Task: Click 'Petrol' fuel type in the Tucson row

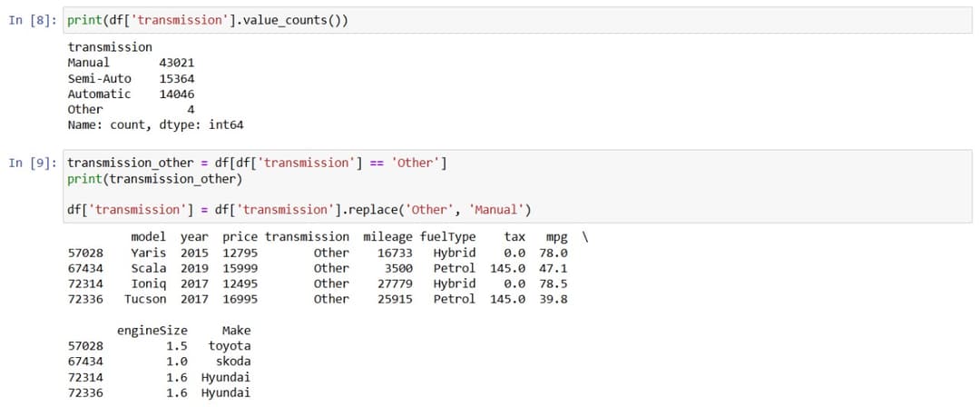Action: [455, 299]
